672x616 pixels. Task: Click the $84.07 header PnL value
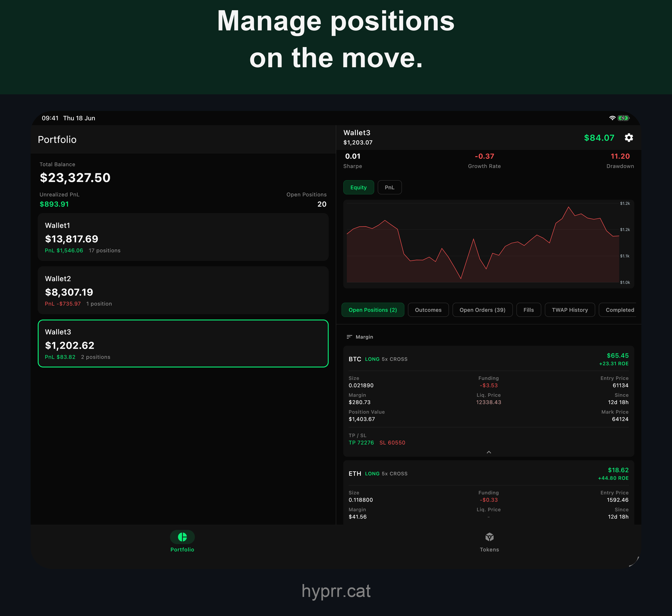click(x=599, y=138)
